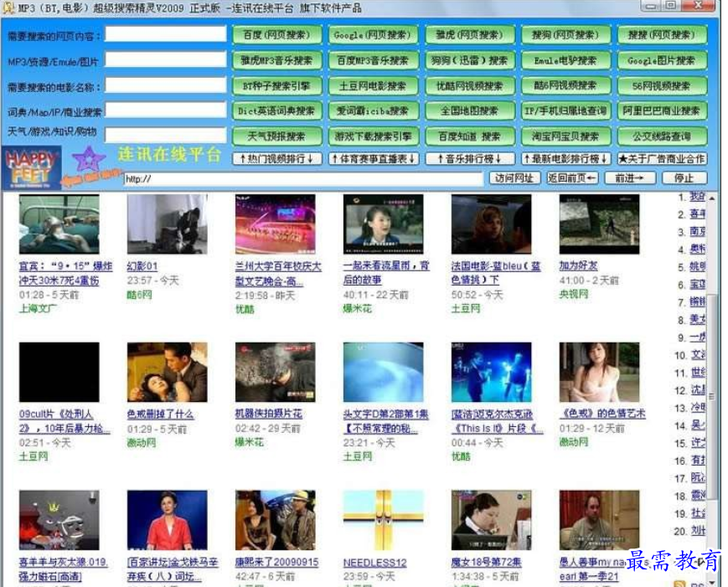The height and width of the screenshot is (587, 728).
Task: Click the 全国地图搜索 button
Action: (469, 111)
